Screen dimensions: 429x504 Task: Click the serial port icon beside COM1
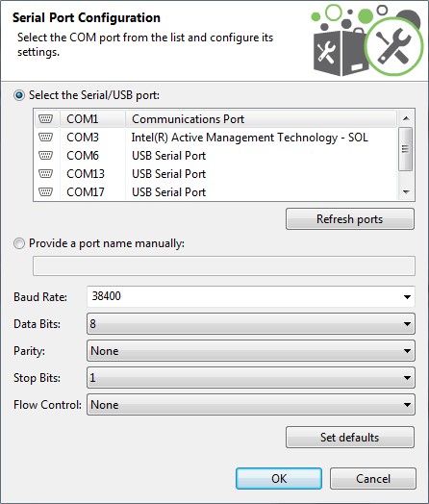tap(45, 119)
